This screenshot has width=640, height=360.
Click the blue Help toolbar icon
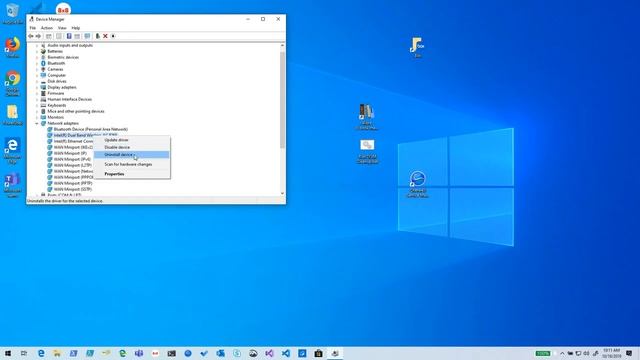pos(69,36)
